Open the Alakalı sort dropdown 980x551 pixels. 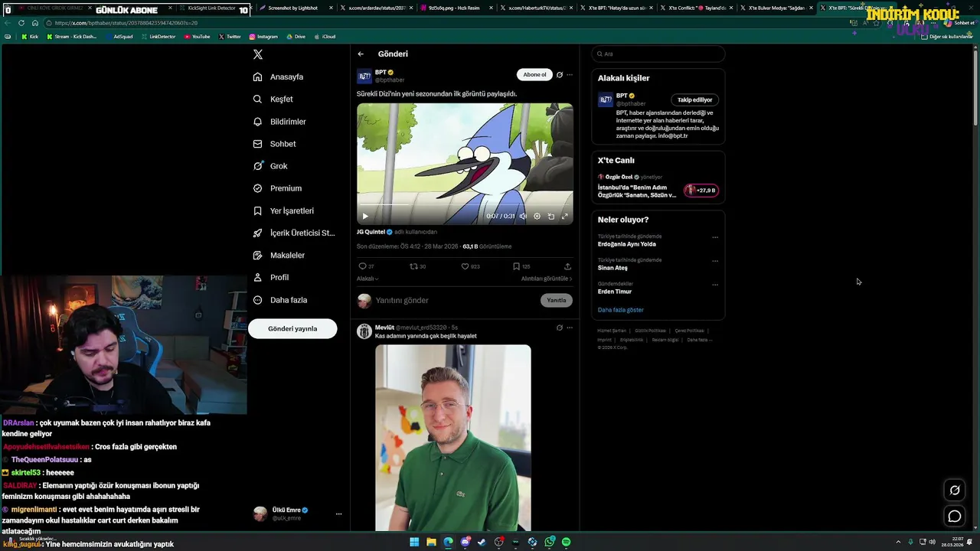[x=367, y=279]
